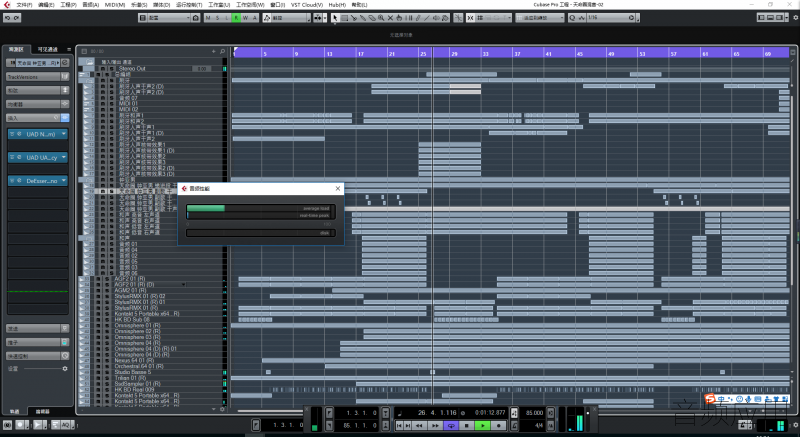Click the Redo arrow in the toolbar
The height and width of the screenshot is (437, 800).
[16, 17]
